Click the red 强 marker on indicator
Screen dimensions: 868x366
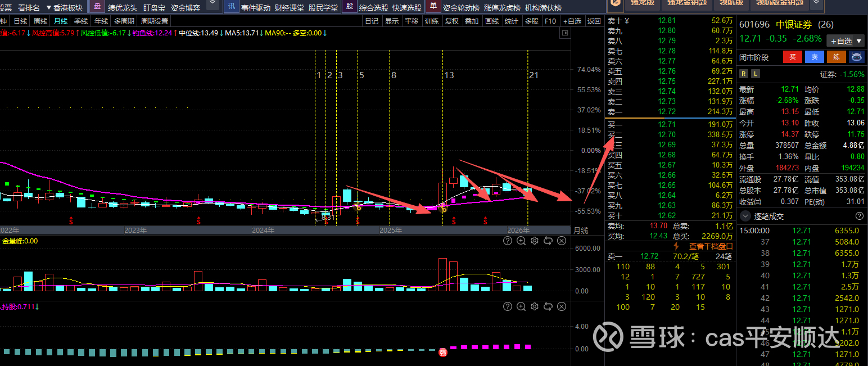tap(442, 353)
